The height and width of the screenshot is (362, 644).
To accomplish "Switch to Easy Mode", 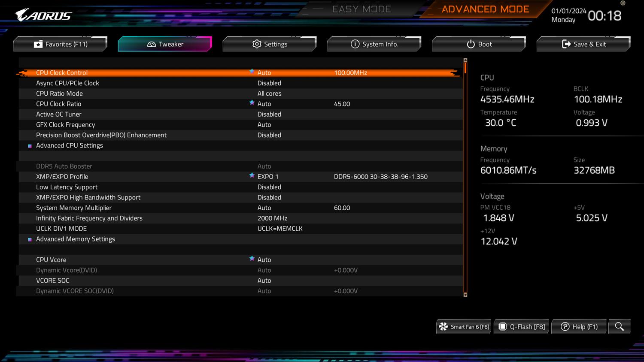I will 361,9.
